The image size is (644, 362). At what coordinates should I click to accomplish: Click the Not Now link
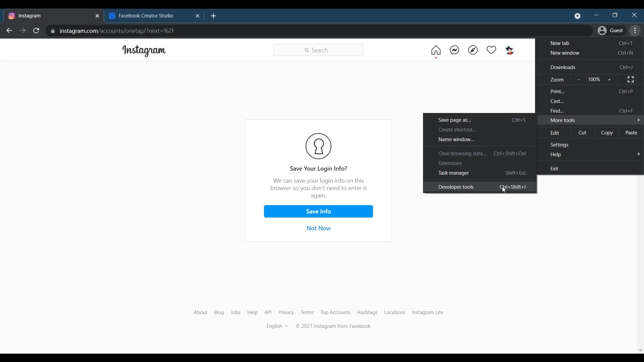(318, 229)
